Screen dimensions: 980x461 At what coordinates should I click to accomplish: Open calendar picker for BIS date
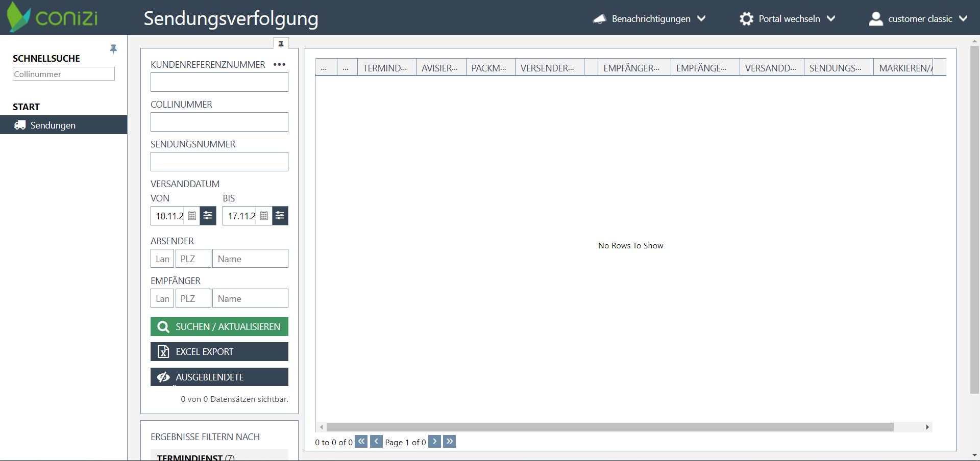coord(264,216)
